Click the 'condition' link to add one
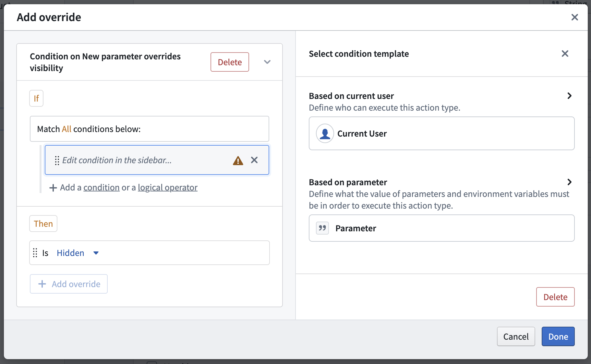Screen dimensions: 591x364 pyautogui.click(x=102, y=188)
